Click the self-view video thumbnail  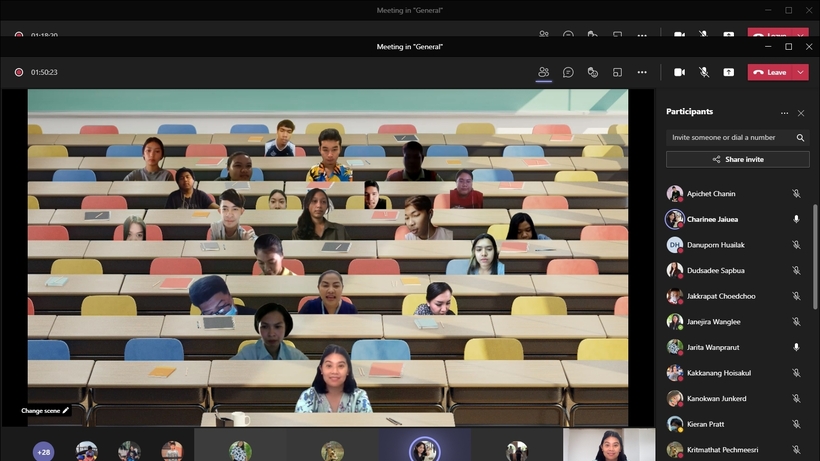609,445
